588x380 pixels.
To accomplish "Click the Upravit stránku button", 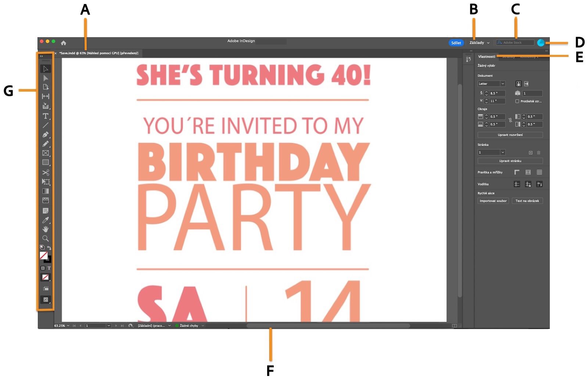I will click(x=510, y=161).
